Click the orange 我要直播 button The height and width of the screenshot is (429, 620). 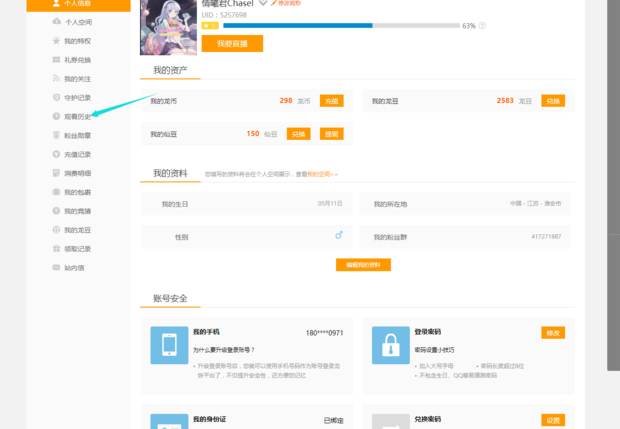pos(232,43)
